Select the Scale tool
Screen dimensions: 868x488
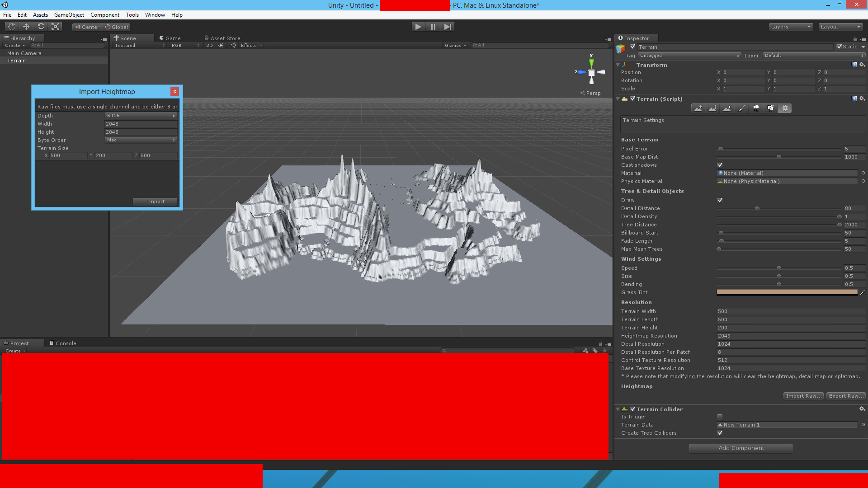56,27
